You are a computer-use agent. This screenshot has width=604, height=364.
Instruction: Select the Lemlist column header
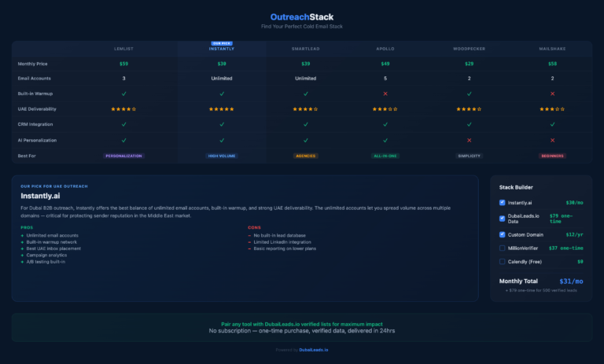(x=123, y=49)
